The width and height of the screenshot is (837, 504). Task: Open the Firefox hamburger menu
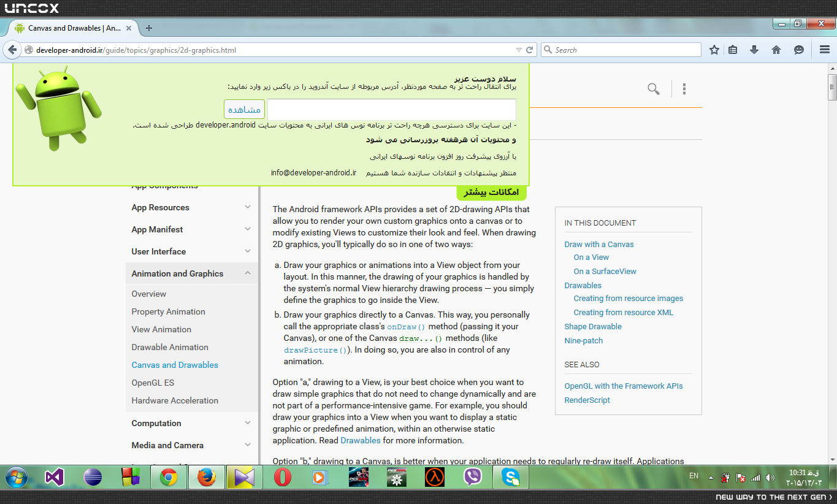(825, 50)
